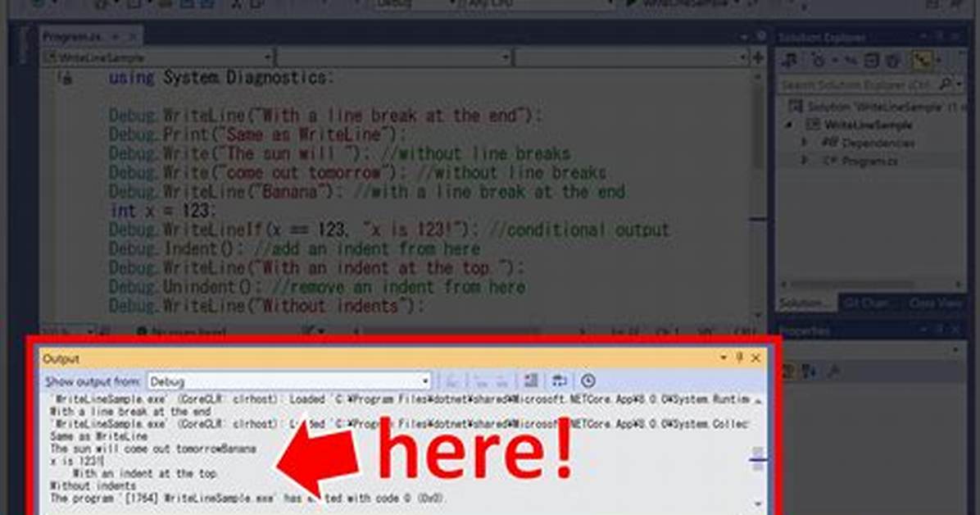Toggle timestamps clock icon in Output toolbar
The image size is (980, 515).
tap(588, 381)
